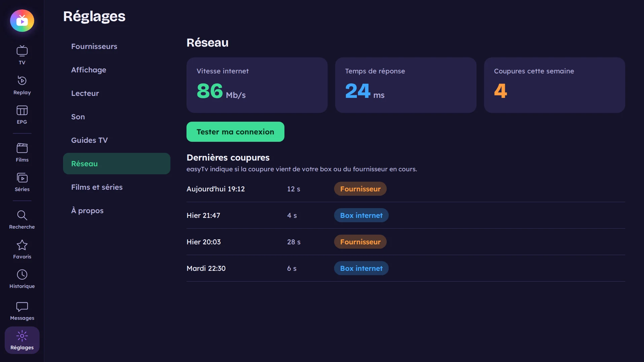Click the Coupures cette semaine card

pos(554,85)
